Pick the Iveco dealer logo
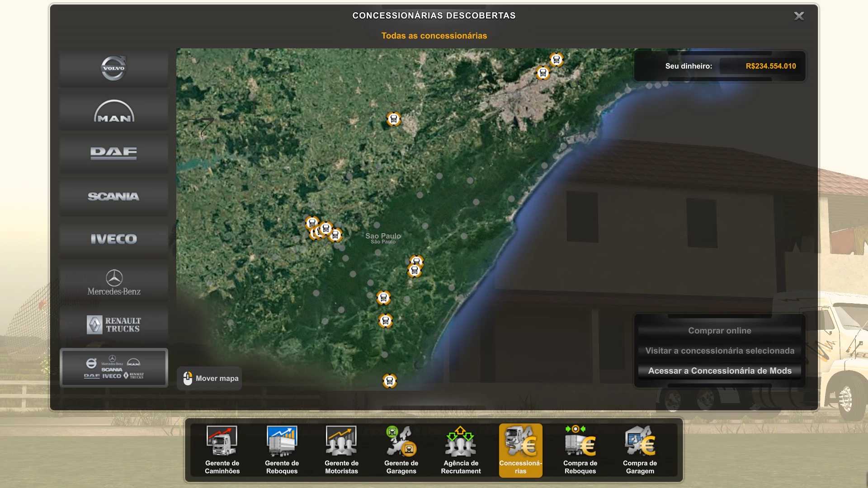868x488 pixels. [x=113, y=239]
